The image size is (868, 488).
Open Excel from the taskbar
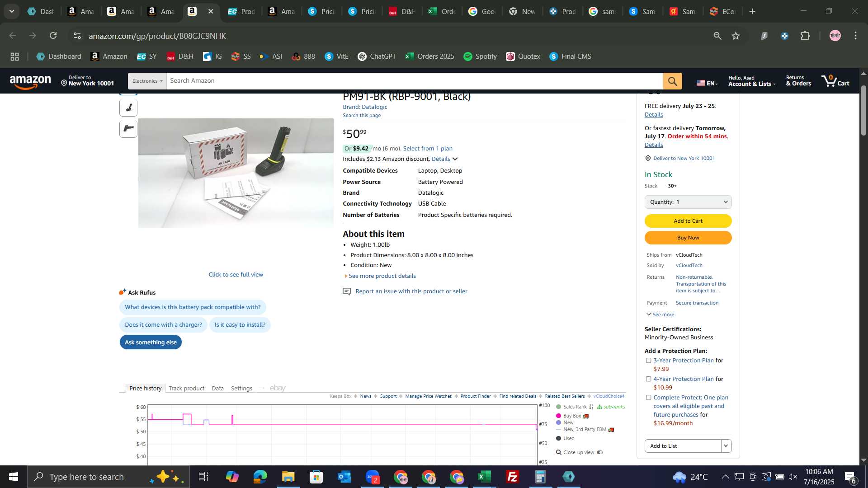[x=484, y=477]
